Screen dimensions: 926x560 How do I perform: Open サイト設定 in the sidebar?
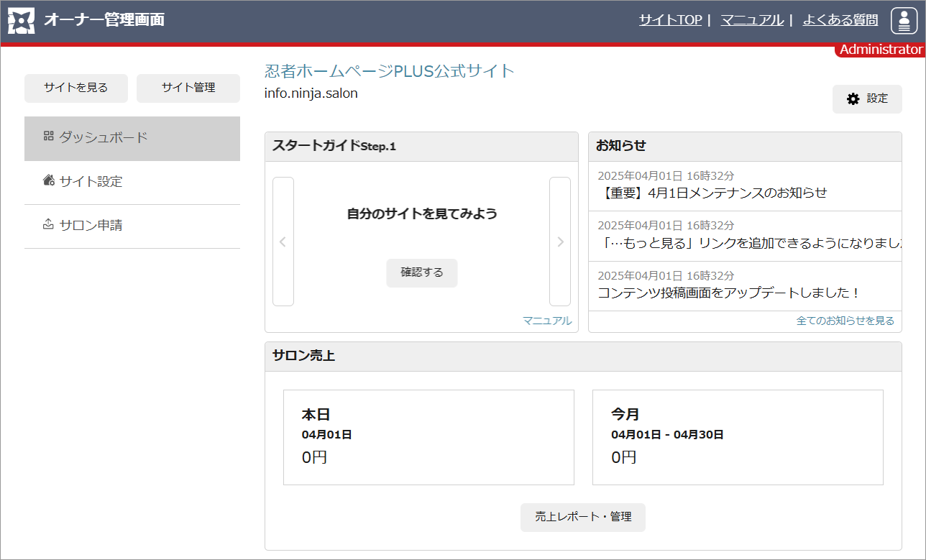(91, 182)
